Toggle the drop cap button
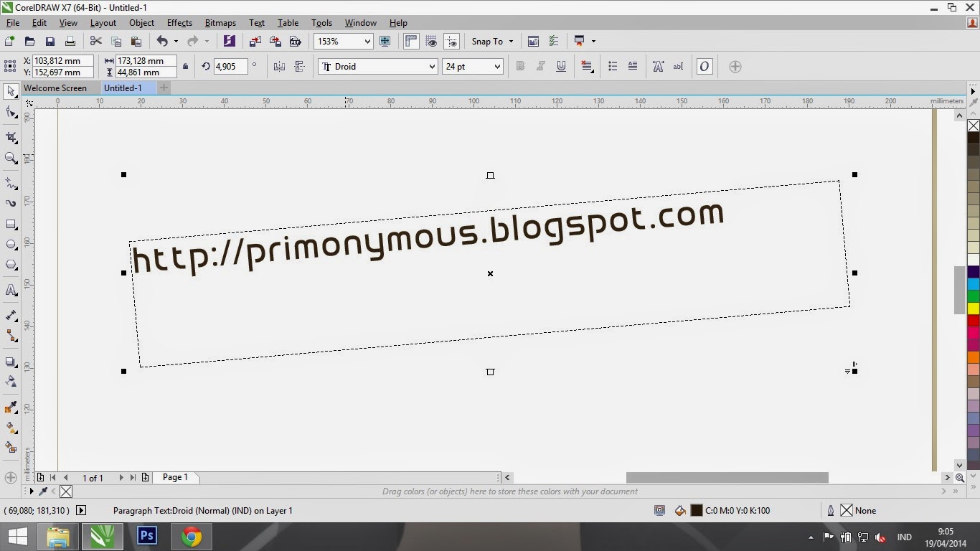Image resolution: width=980 pixels, height=551 pixels. tap(633, 67)
